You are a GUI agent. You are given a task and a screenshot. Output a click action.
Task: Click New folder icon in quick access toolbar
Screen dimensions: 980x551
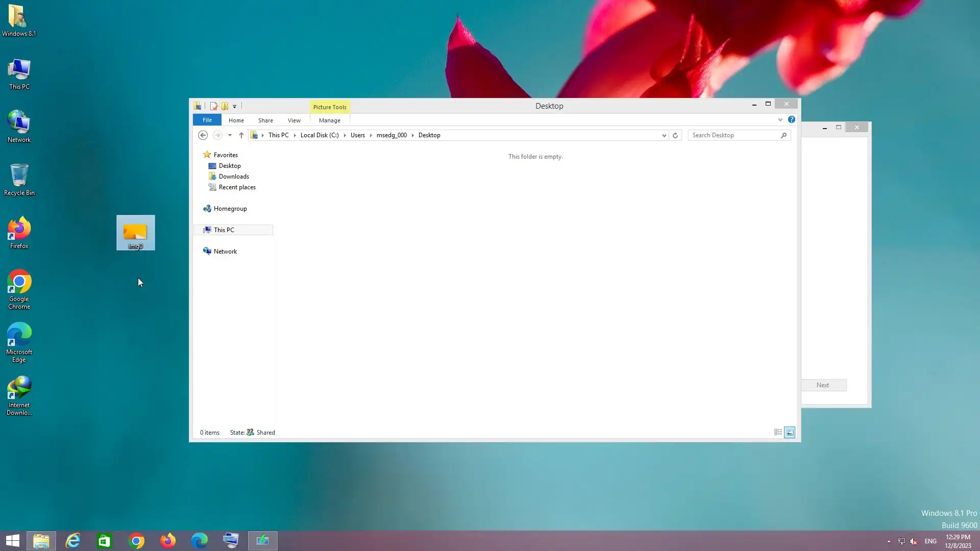(225, 106)
